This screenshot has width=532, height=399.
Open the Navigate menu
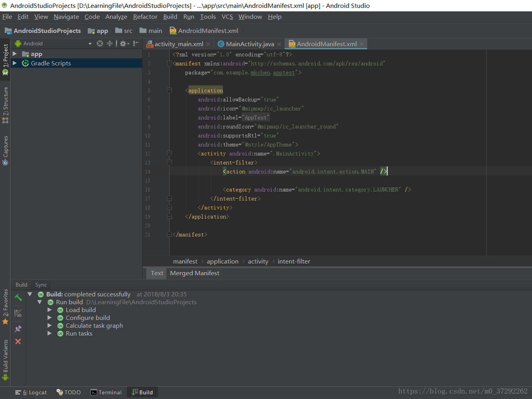[66, 17]
